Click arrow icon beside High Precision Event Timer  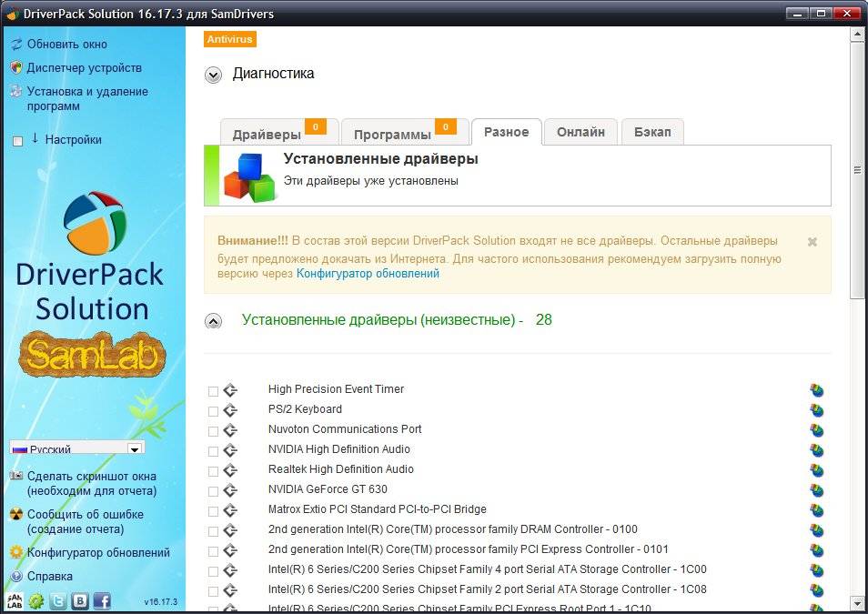tap(230, 390)
